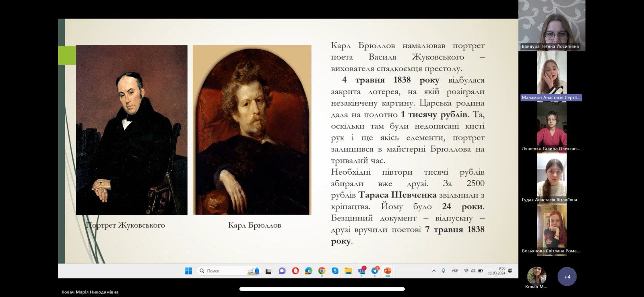644x297 pixels.
Task: Expand the hidden system tray icons
Action: (x=433, y=271)
